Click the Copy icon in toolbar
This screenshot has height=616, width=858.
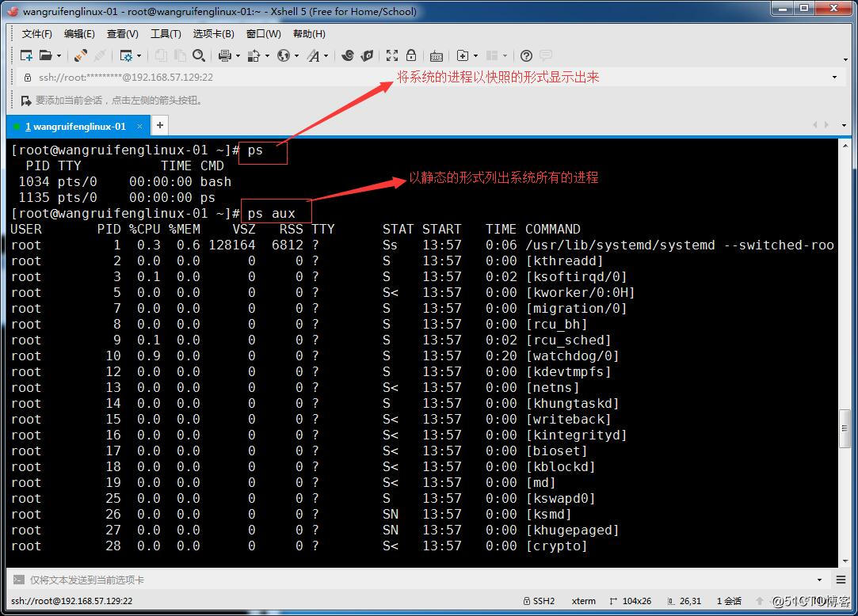tap(161, 55)
